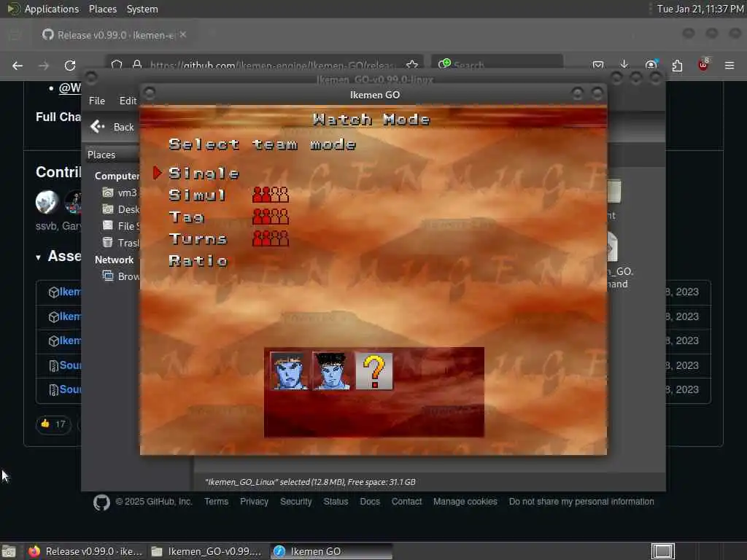747x560 pixels.
Task: Click Manage cookies in footer
Action: 465,502
